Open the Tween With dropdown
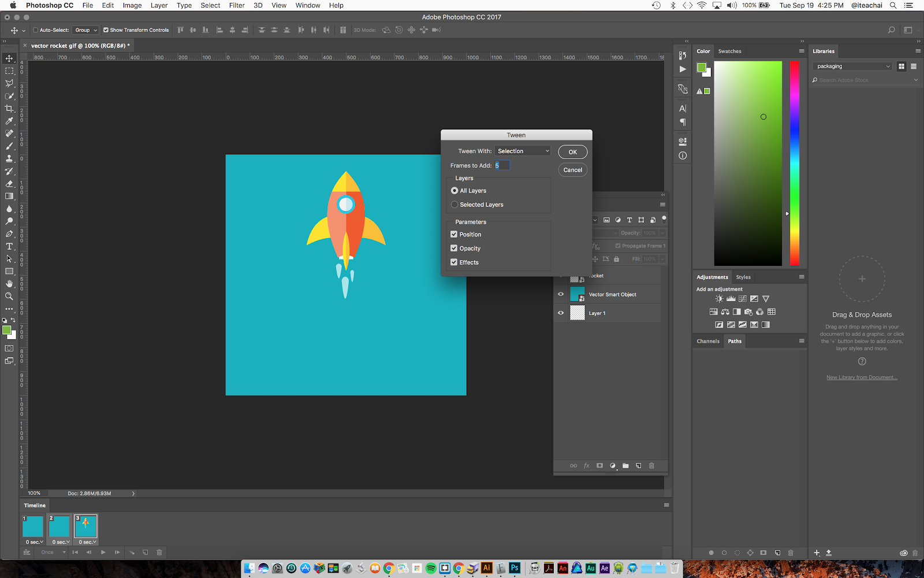 click(523, 151)
